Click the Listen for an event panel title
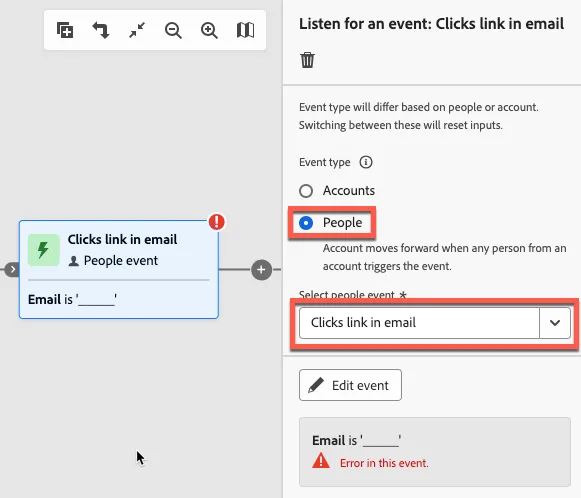The image size is (581, 498). coord(431,24)
